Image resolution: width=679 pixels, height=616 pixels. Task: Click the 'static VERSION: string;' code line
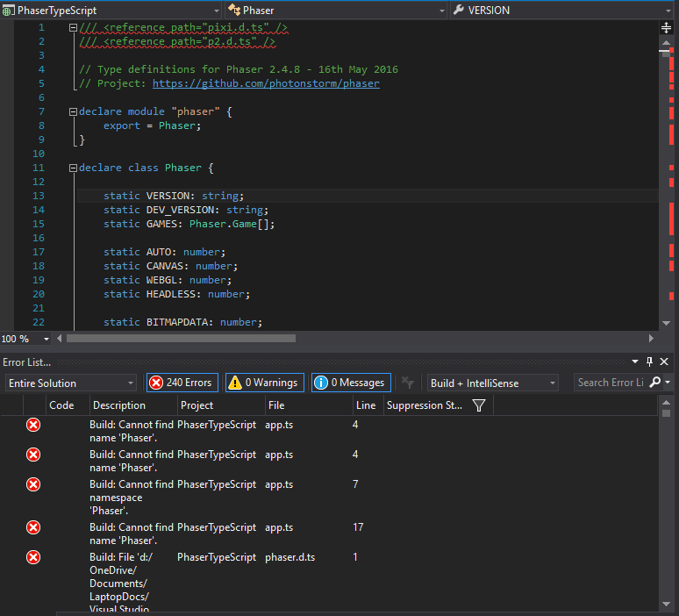click(174, 196)
